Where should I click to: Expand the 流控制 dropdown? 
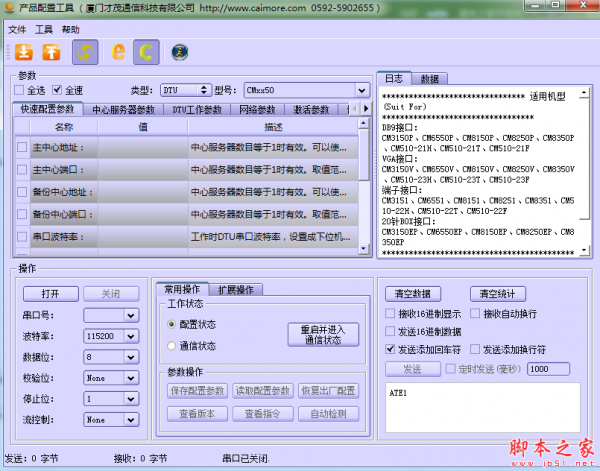(130, 420)
